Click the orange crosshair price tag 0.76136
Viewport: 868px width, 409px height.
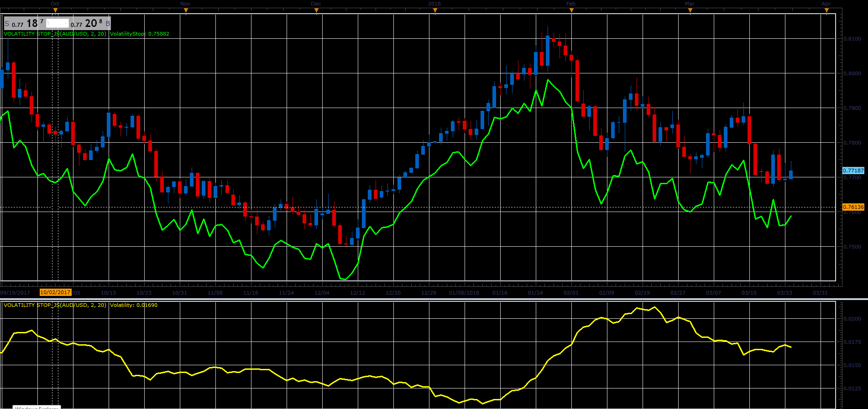853,207
